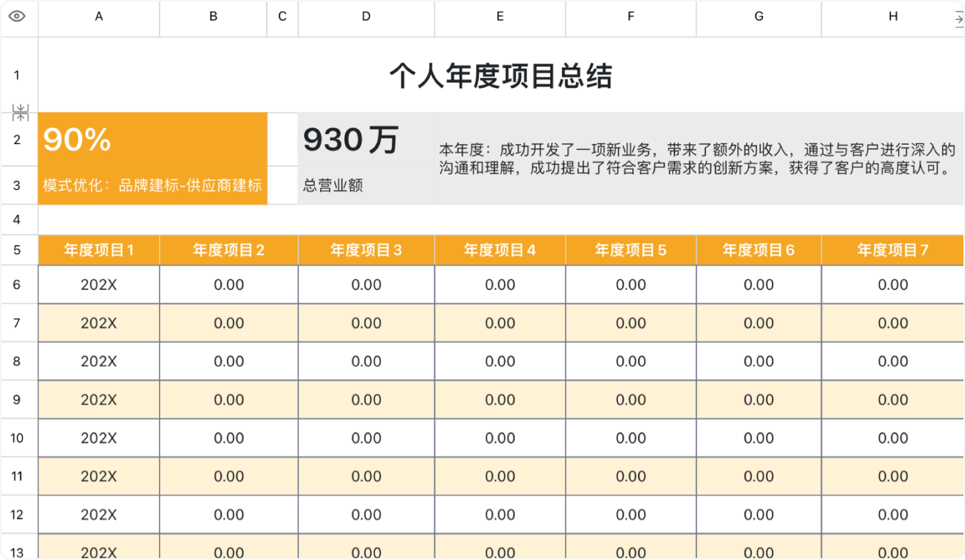This screenshot has width=965, height=560.
Task: Click 0.00 under 年度项目3 in row 7
Action: [366, 323]
